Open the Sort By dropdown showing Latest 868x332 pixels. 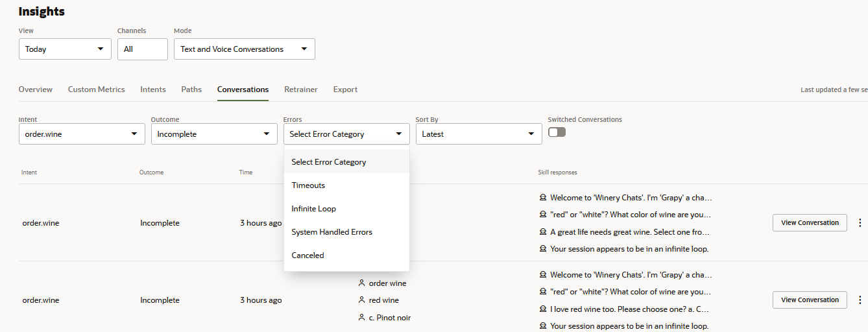point(478,134)
